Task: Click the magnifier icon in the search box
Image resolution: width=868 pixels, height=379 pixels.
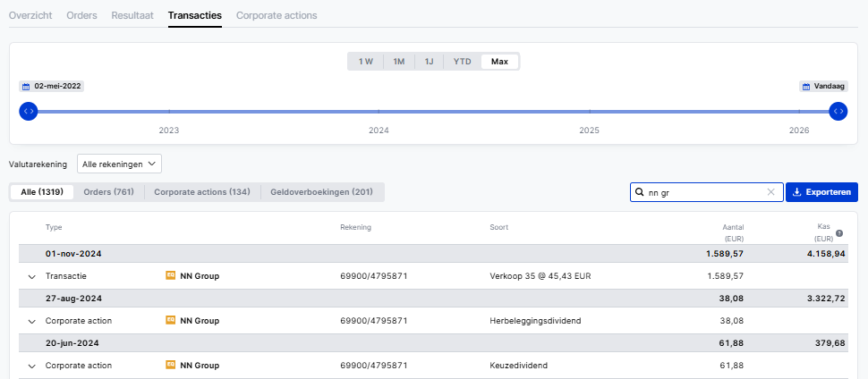Action: (x=640, y=192)
